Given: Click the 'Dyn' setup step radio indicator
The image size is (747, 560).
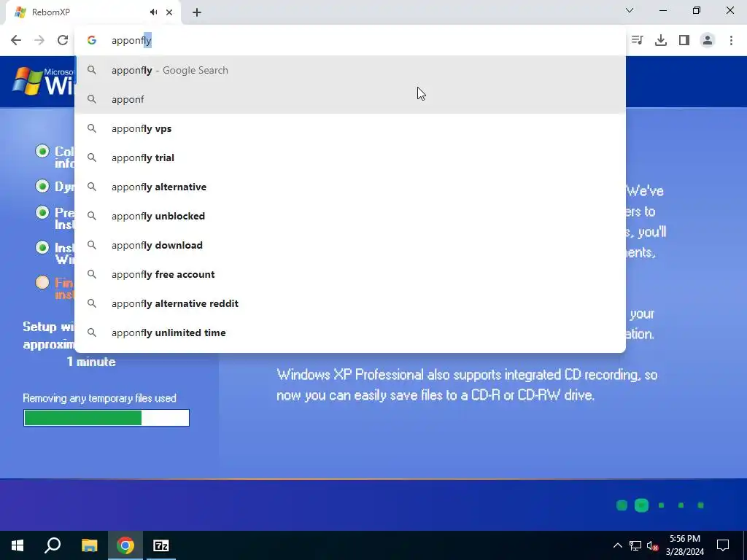Looking at the screenshot, I should [42, 186].
